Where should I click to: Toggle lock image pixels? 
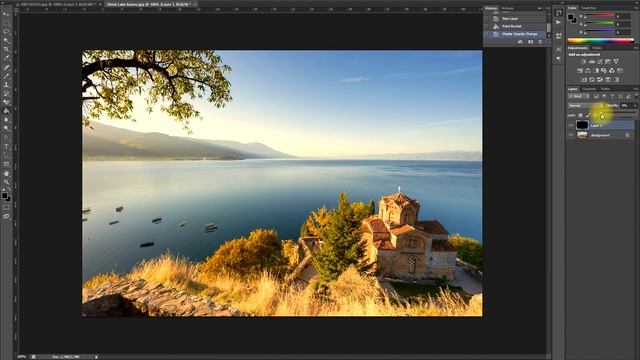[x=588, y=116]
